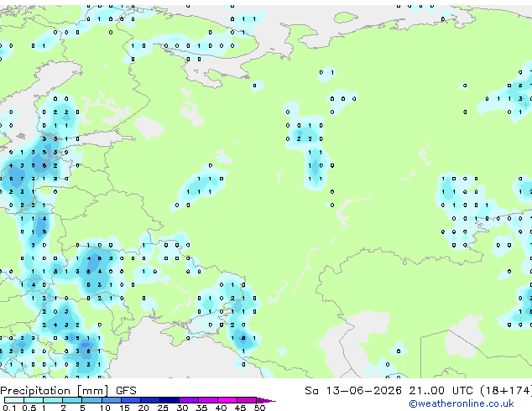
Task: Select the 25–30 mm dark blue swatch
Action: click(169, 400)
